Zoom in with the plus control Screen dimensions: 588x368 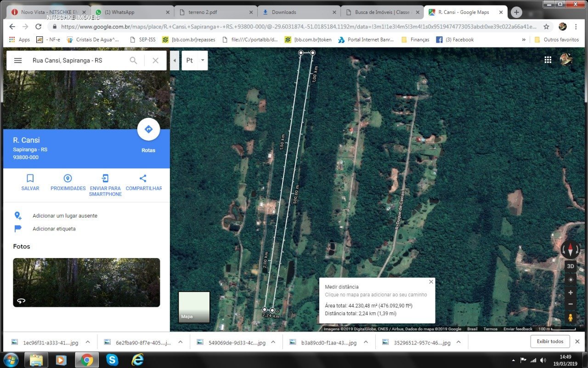tap(570, 293)
